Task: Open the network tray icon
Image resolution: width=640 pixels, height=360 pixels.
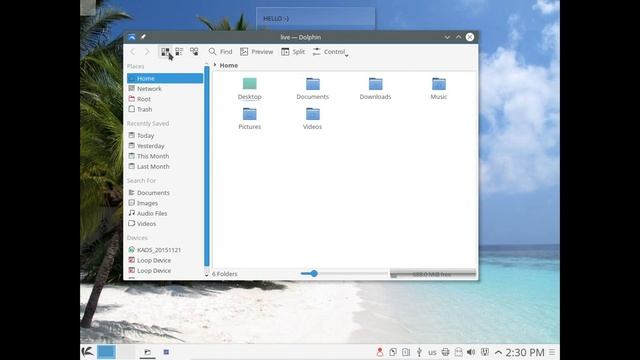Action: coord(484,352)
